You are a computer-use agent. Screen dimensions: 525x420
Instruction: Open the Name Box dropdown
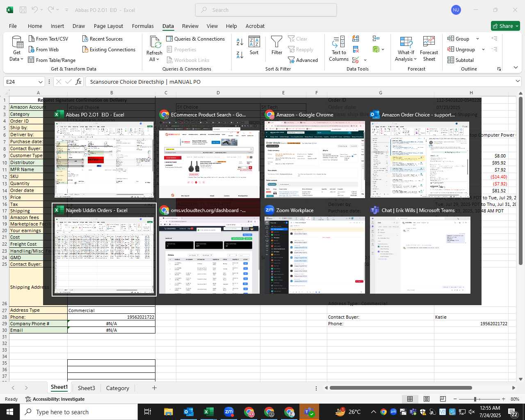point(40,82)
